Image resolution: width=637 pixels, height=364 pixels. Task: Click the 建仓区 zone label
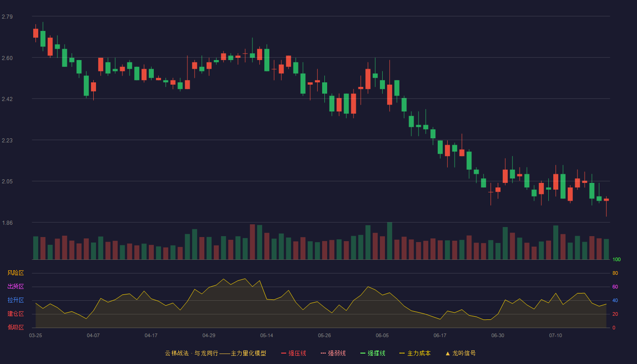pyautogui.click(x=15, y=314)
